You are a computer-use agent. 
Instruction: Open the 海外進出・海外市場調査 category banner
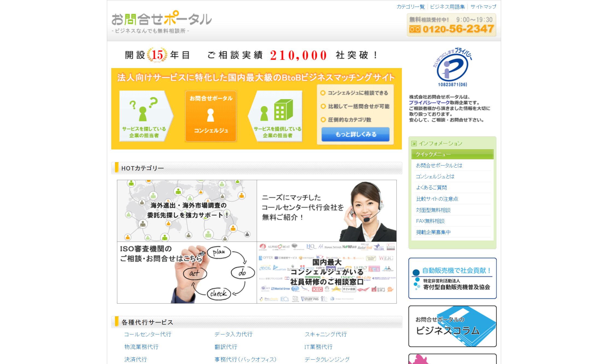187,211
